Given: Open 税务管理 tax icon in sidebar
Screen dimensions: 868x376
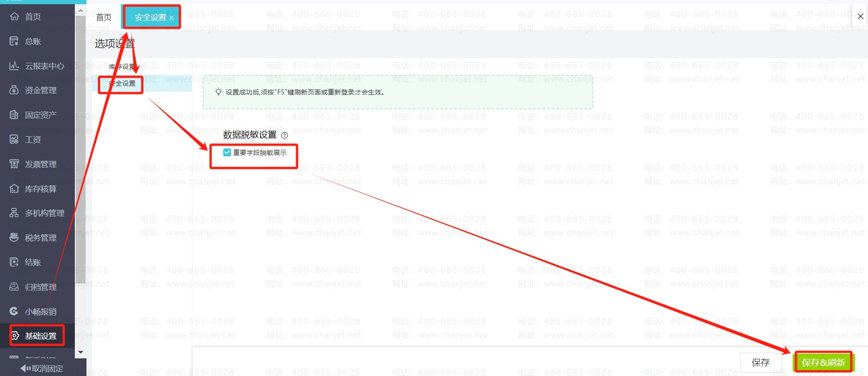Looking at the screenshot, I should click(x=14, y=238).
